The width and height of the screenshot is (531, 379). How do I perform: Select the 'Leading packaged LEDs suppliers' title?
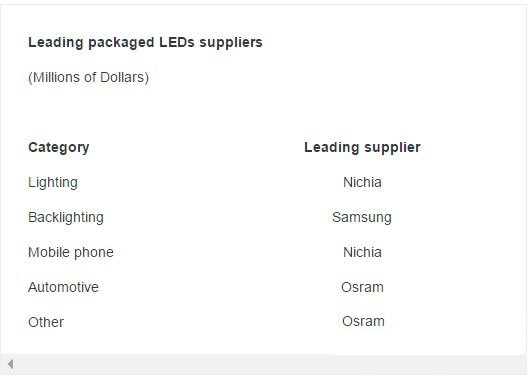[145, 43]
